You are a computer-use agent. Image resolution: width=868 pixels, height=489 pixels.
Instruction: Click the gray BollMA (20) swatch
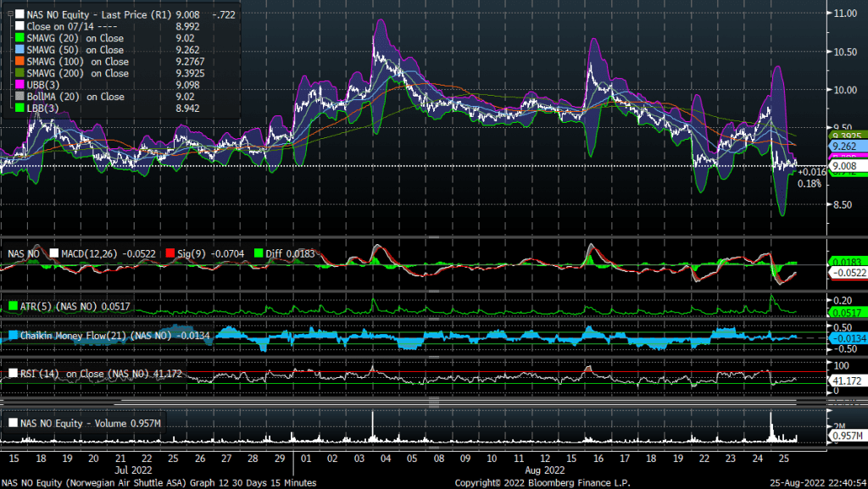point(19,97)
